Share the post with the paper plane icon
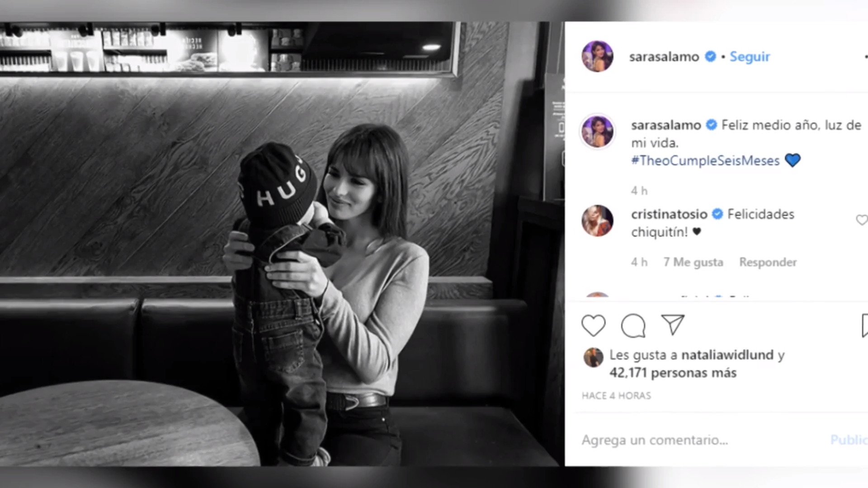 pos(673,325)
